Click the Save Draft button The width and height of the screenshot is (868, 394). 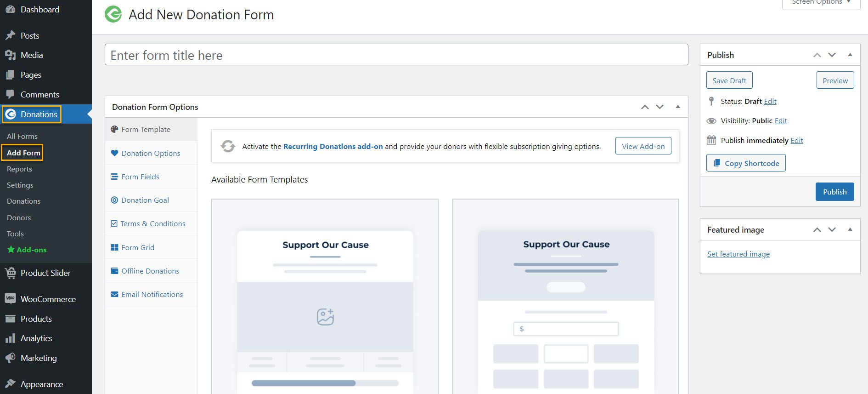(729, 80)
